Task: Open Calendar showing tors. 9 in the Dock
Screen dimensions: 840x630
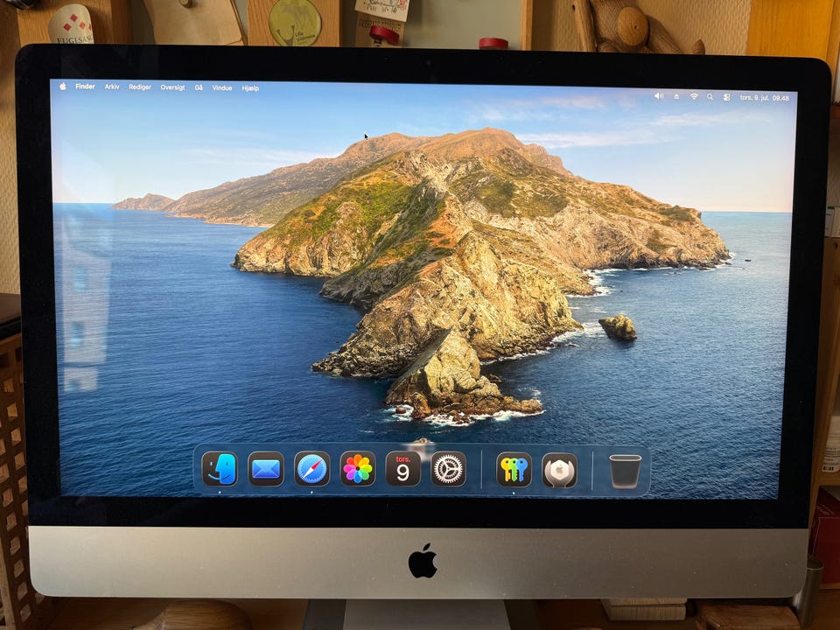Action: 402,469
